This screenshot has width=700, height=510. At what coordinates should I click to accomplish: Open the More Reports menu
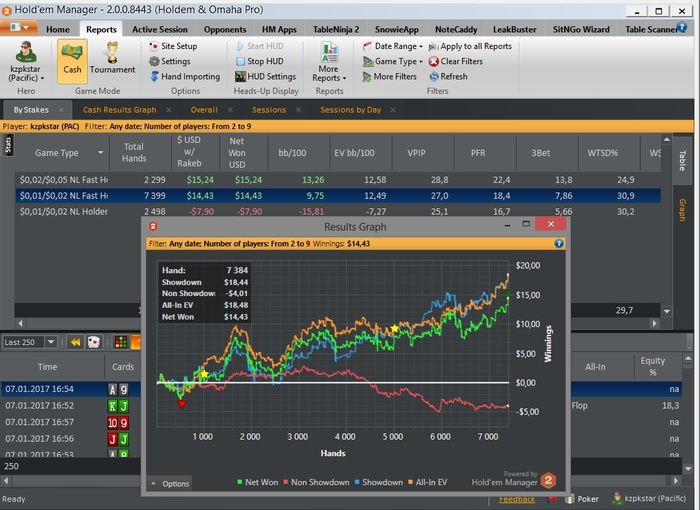pos(329,62)
